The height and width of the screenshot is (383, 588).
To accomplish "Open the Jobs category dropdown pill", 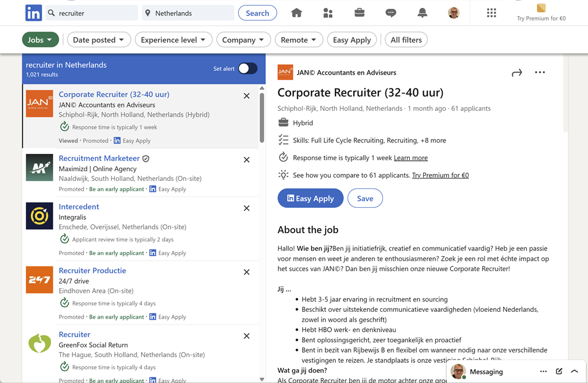I will coord(40,40).
